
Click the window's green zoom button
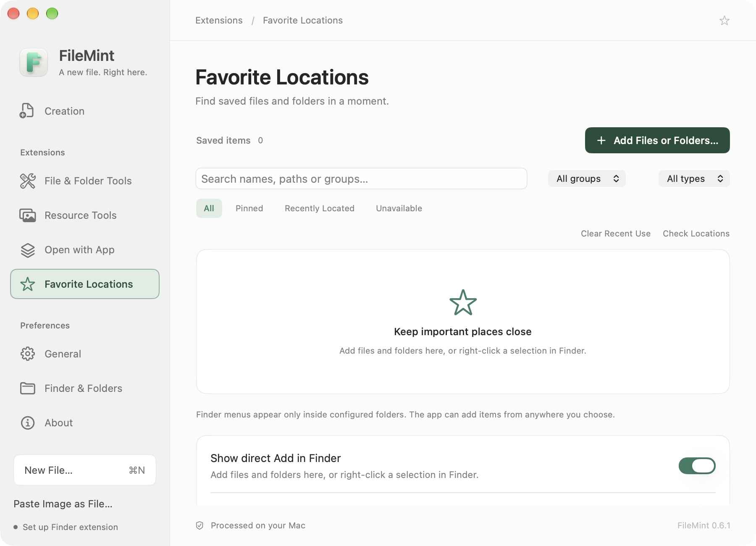coord(52,13)
